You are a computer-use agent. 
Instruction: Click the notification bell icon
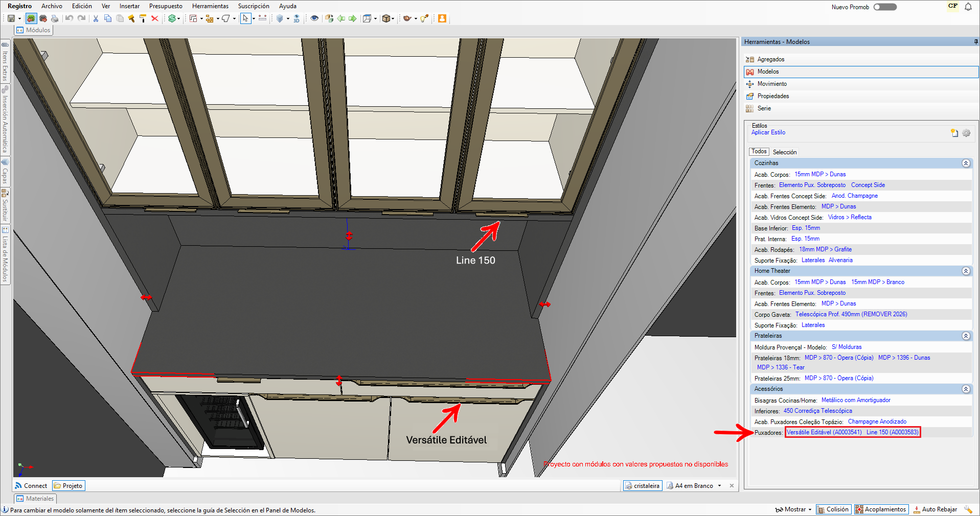point(968,7)
